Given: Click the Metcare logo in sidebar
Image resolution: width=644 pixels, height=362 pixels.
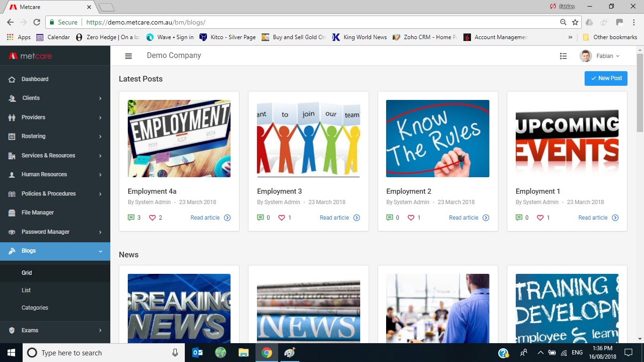Looking at the screenshot, I should (x=31, y=56).
